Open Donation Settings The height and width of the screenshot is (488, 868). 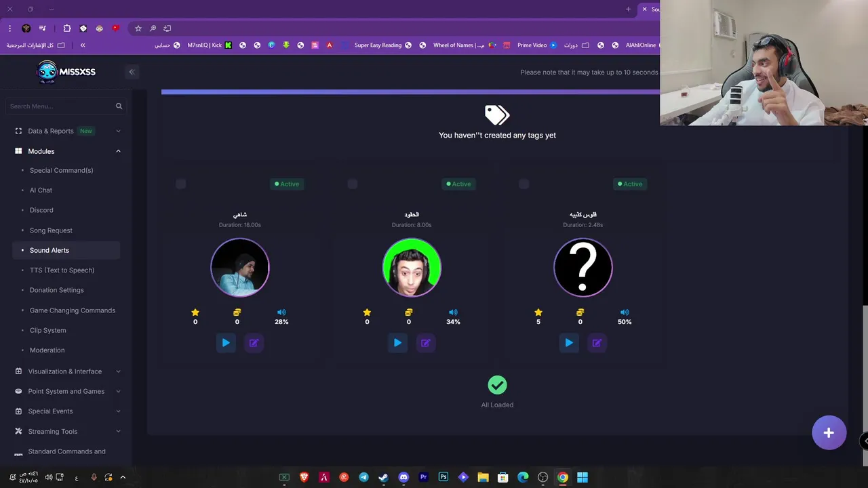[x=57, y=290]
